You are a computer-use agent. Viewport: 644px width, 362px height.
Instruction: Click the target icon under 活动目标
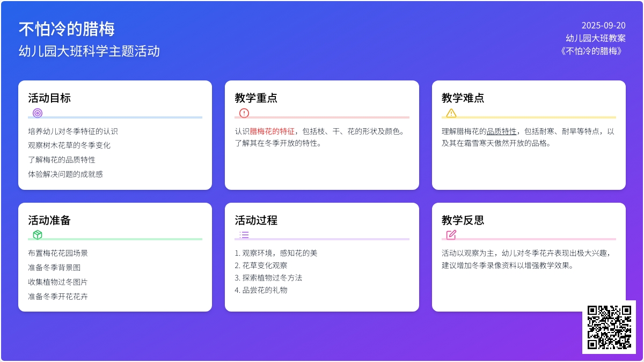(x=38, y=113)
